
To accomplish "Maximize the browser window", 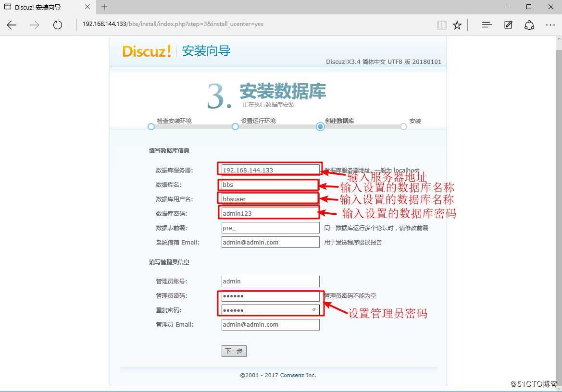I will click(x=529, y=7).
